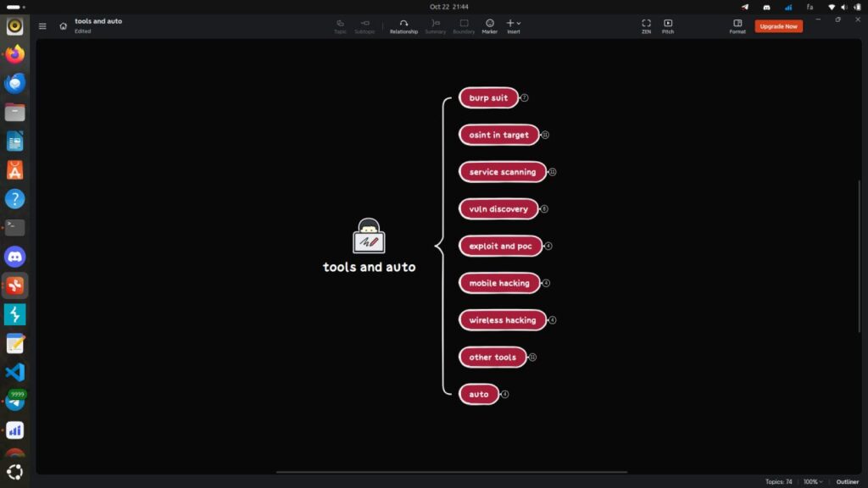Click the Relationship tool in the toolbar
The height and width of the screenshot is (488, 868).
coord(403,26)
